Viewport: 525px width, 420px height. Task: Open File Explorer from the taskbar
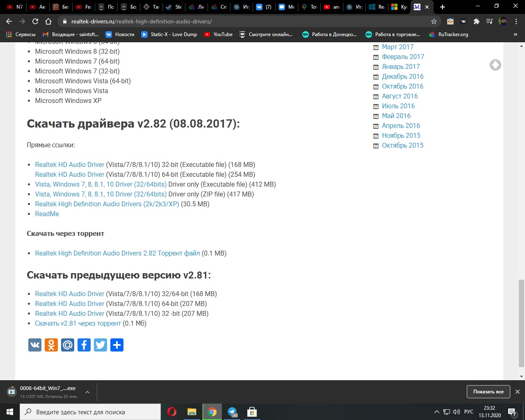[192, 412]
